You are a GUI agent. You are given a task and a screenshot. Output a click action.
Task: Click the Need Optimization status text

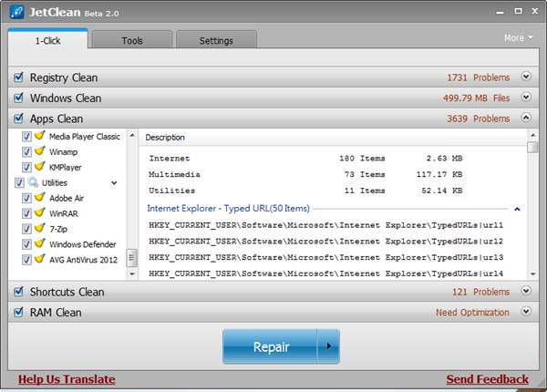click(x=472, y=312)
